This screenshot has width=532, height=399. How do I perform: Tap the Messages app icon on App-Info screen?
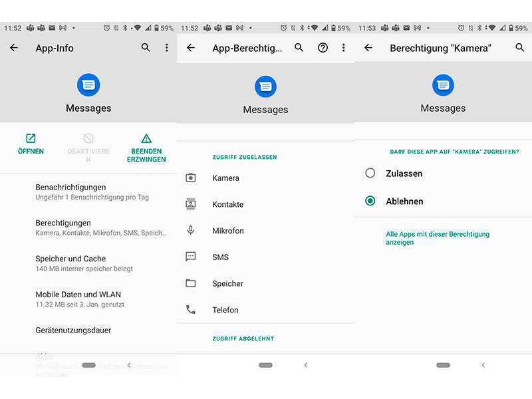(x=88, y=85)
